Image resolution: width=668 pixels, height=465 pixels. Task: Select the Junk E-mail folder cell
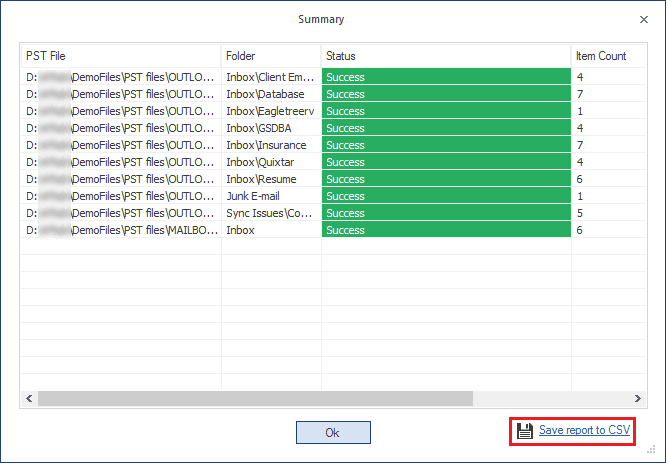[x=271, y=196]
